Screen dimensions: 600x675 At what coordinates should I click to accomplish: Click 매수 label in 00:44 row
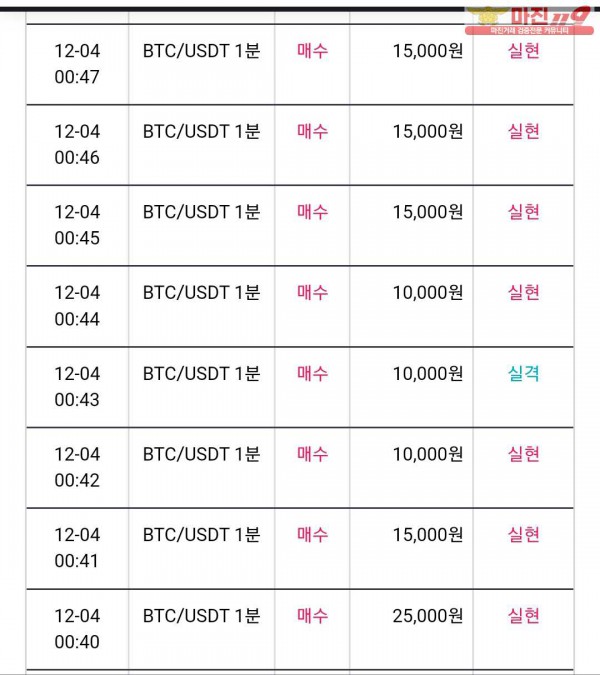312,293
